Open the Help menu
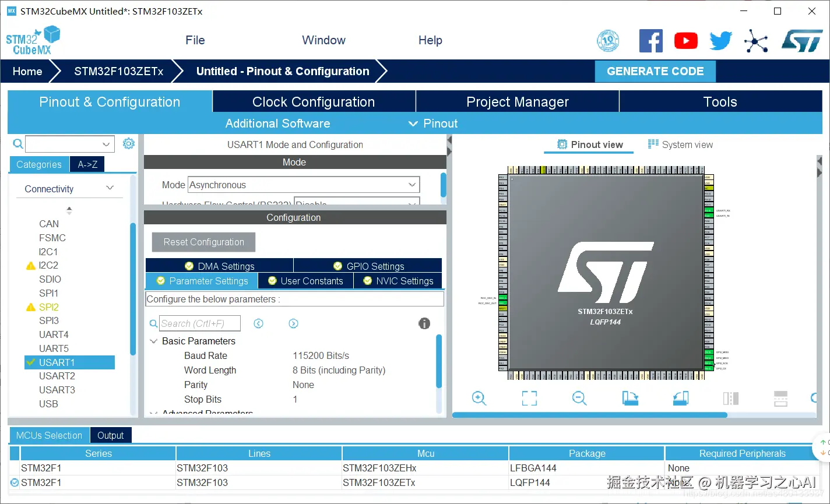 (430, 40)
